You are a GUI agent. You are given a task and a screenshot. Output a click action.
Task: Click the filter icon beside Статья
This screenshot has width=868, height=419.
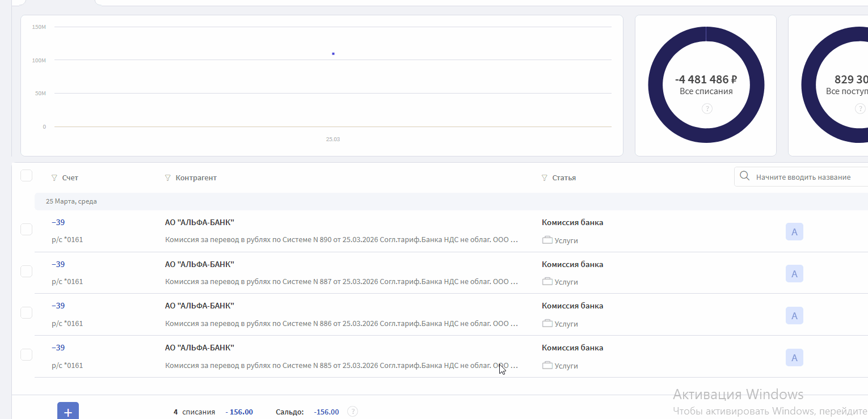click(545, 178)
